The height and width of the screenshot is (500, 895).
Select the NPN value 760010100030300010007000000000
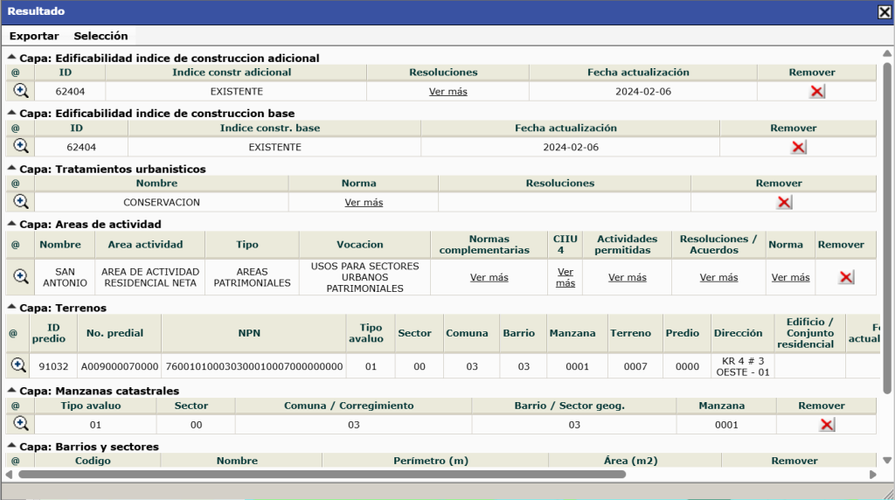(x=254, y=366)
